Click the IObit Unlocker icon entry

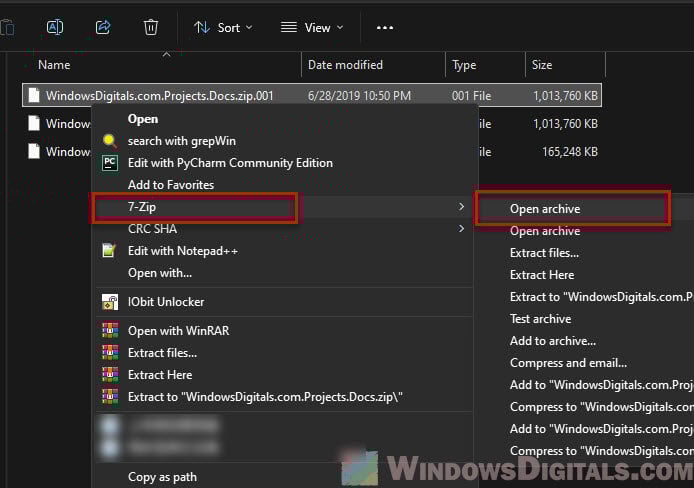110,302
